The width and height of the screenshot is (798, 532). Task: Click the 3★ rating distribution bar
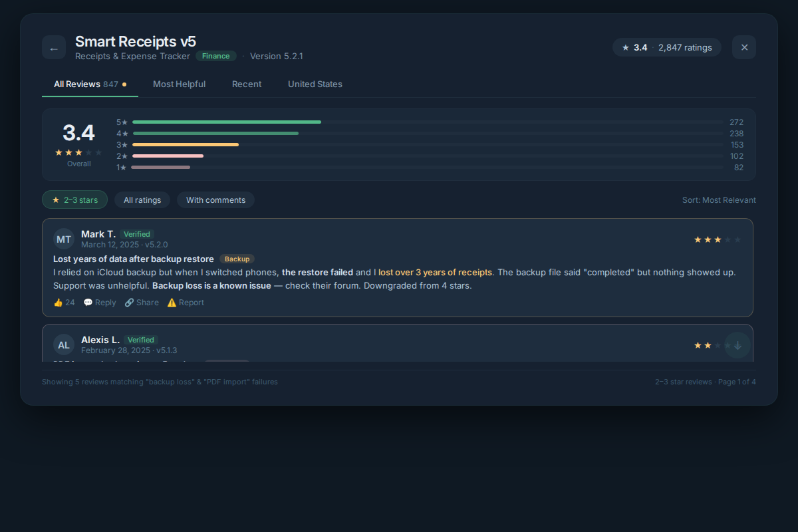(x=428, y=145)
